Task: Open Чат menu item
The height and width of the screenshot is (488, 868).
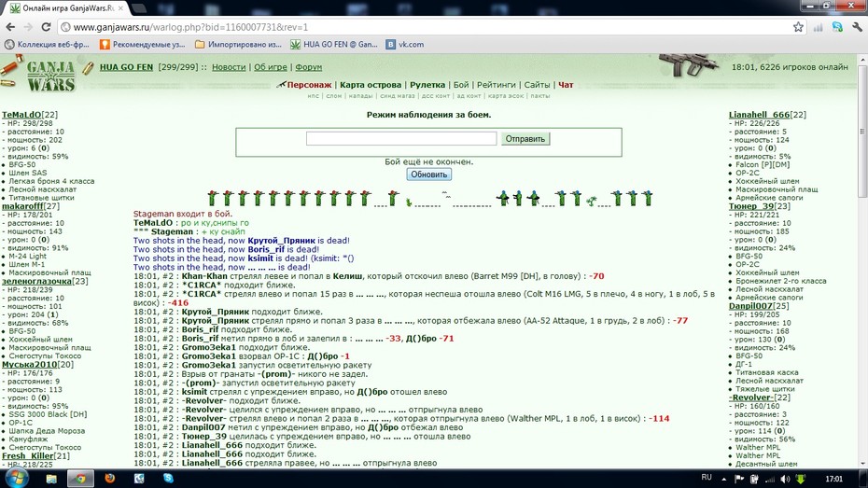Action: coord(566,85)
